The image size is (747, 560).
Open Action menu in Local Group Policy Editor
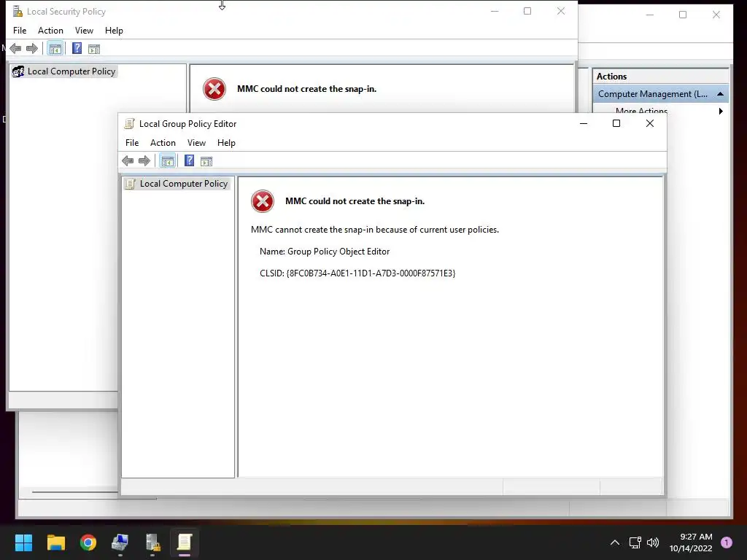click(163, 143)
